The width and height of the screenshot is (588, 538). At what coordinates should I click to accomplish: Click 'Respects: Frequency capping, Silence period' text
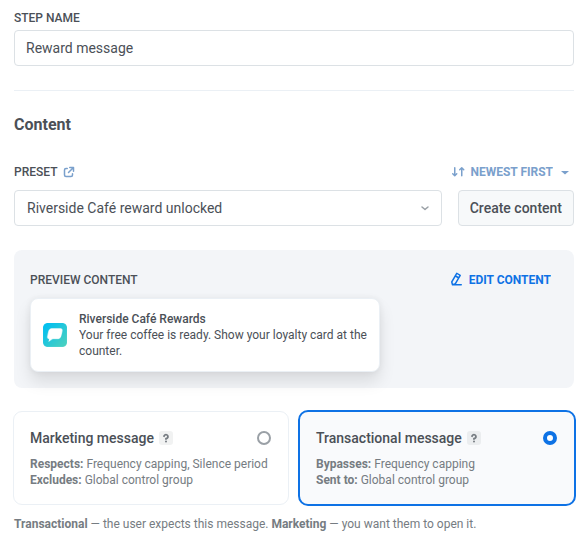point(149,464)
